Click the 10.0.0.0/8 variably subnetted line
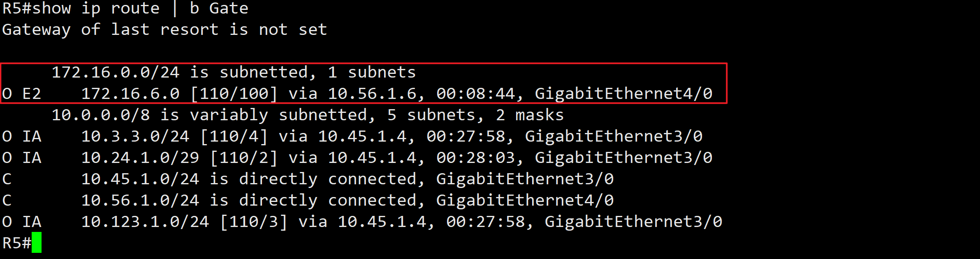The width and height of the screenshot is (980, 259). 308,115
